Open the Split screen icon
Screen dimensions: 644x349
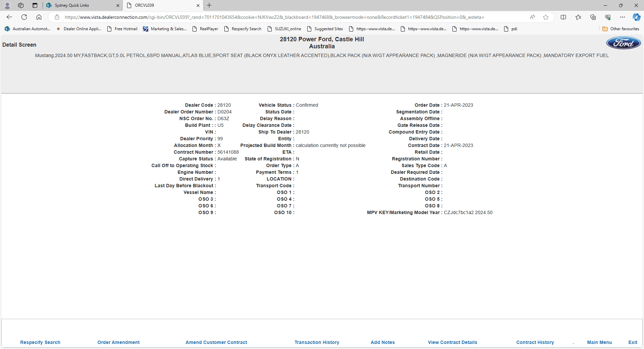coord(563,17)
